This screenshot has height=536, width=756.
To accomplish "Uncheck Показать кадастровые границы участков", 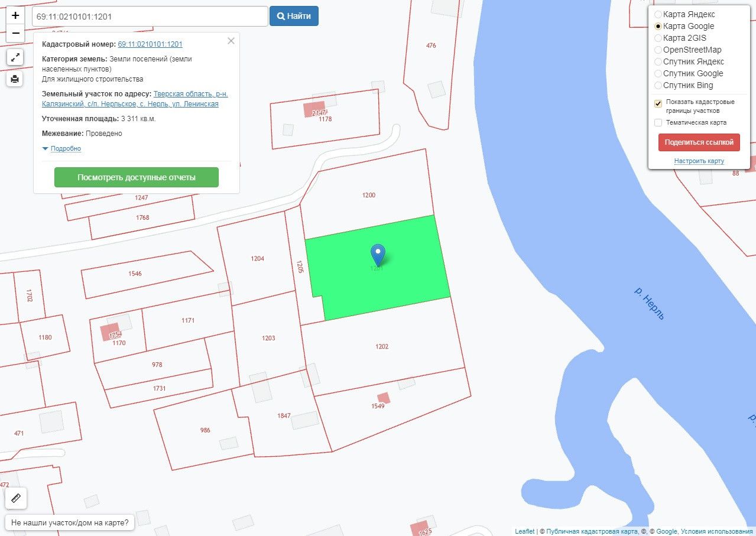I will 658,104.
